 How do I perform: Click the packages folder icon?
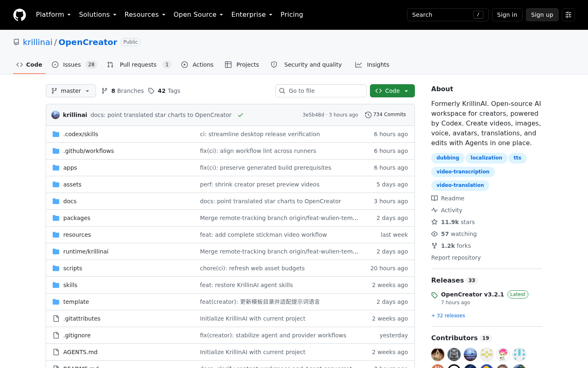(56, 218)
